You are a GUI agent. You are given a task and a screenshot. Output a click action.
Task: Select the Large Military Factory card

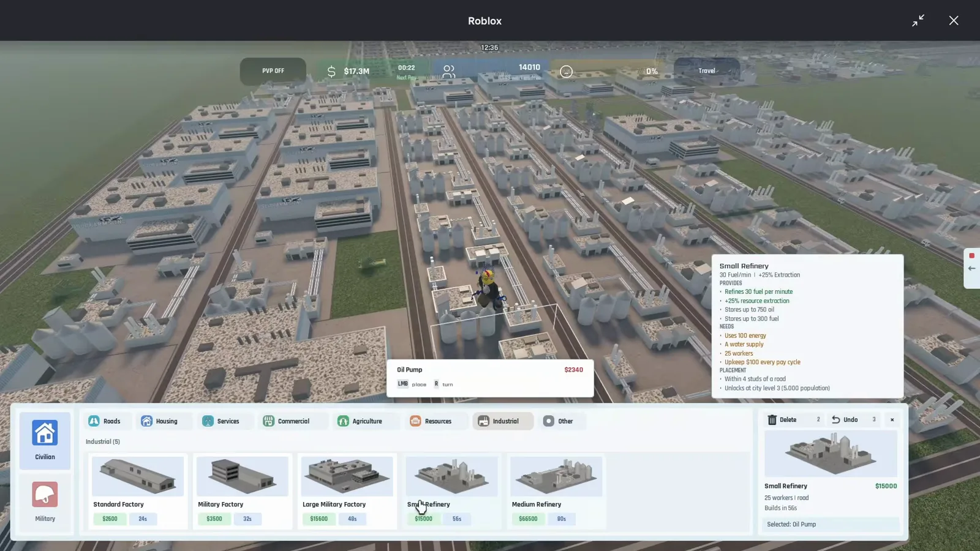[x=347, y=491]
